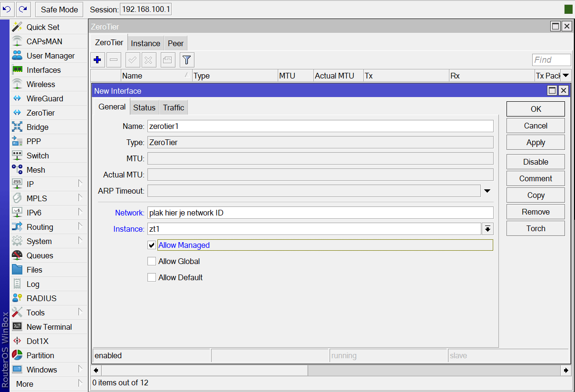Expand the Windows submenu
Image resolution: width=575 pixels, height=392 pixels.
point(80,369)
